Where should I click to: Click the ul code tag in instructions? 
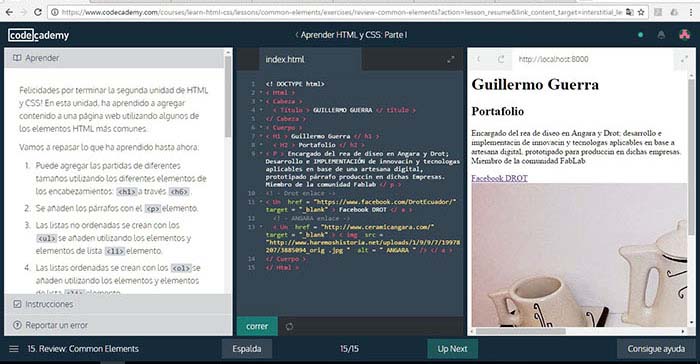tap(47, 238)
